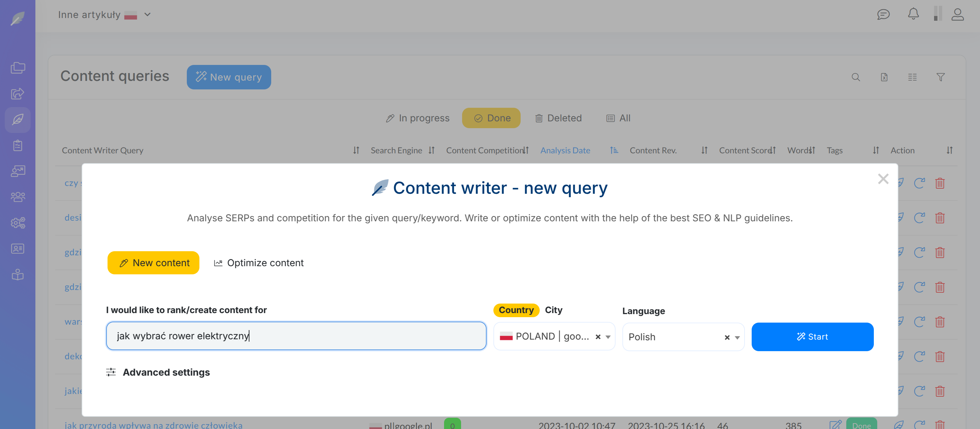Click the Excel export icon

tap(884, 77)
